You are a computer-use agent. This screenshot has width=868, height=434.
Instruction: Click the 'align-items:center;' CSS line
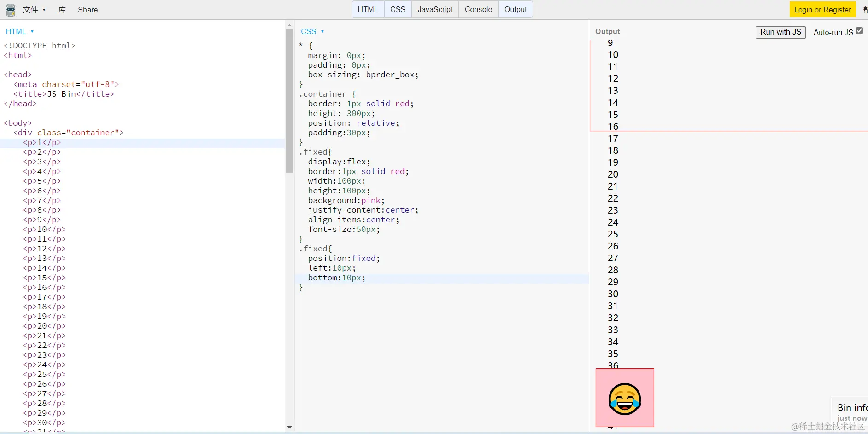click(x=354, y=220)
